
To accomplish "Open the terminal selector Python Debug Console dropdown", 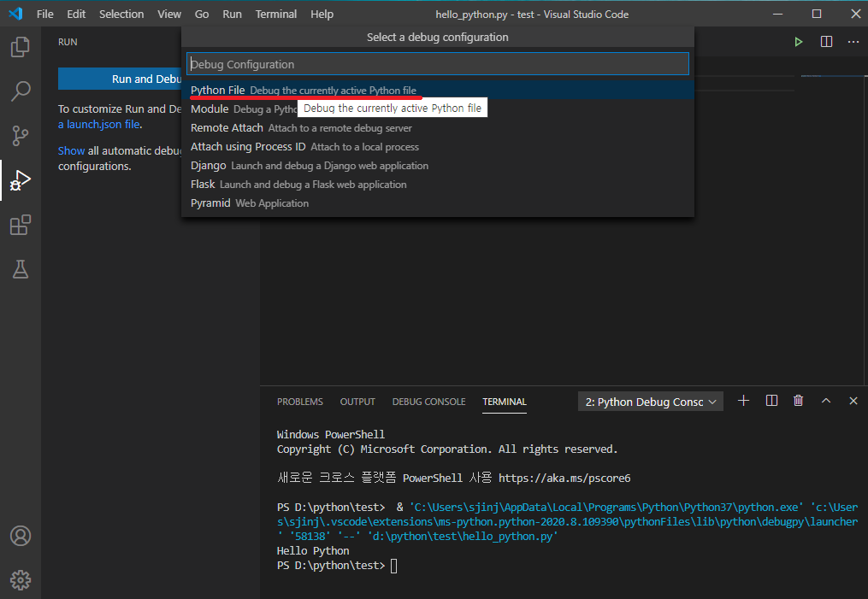I will tap(651, 402).
